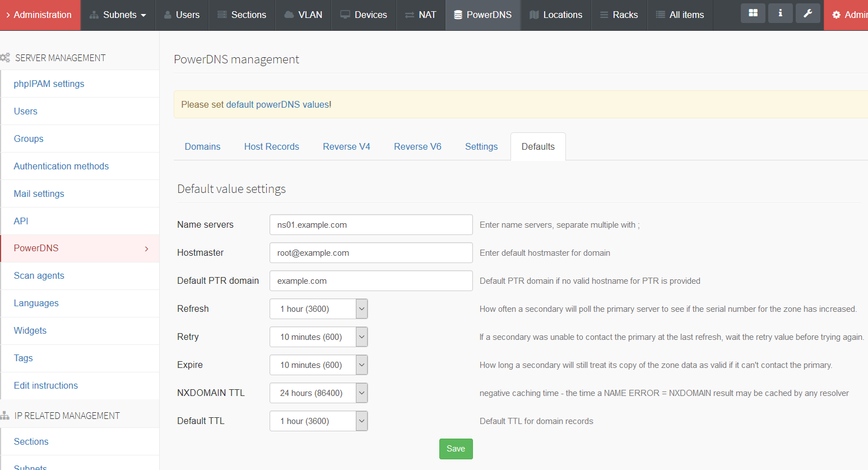Click the Name servers input field

point(371,225)
